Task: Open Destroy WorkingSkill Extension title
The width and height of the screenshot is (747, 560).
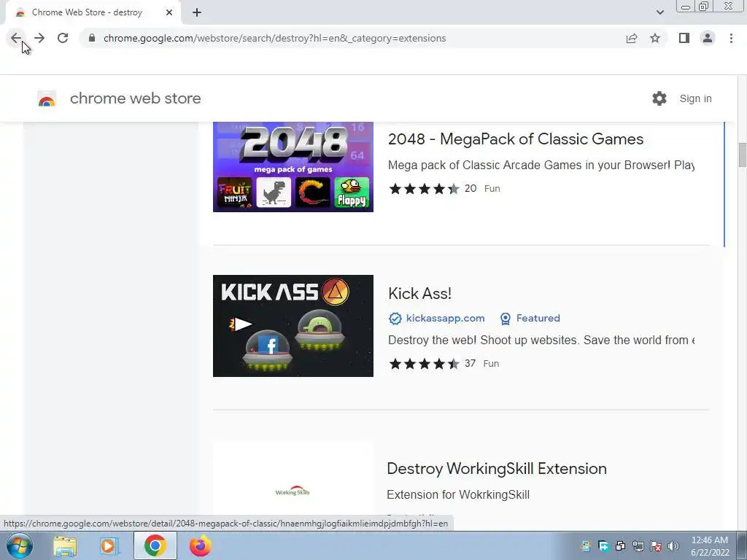Action: coord(496,469)
